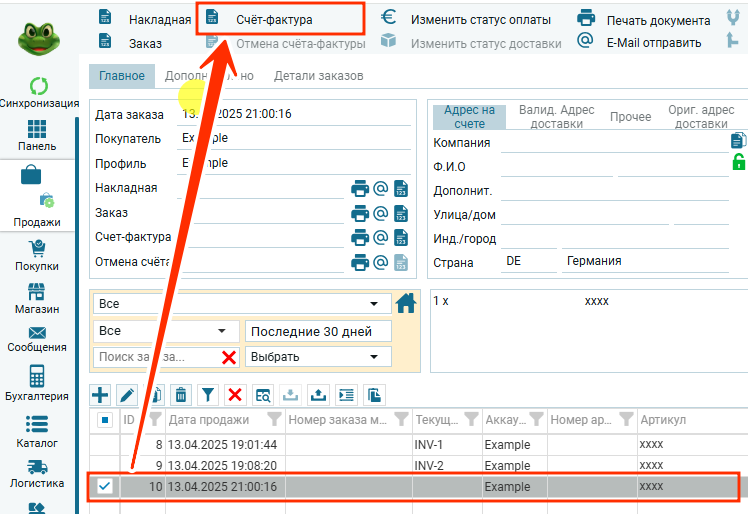This screenshot has width=748, height=514.
Task: Click the Счёт-фактура button
Action: click(x=273, y=19)
